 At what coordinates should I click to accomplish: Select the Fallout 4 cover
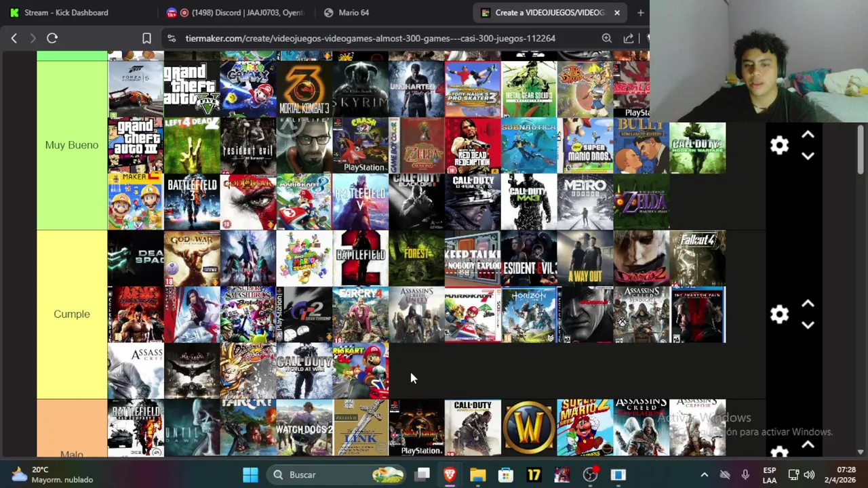click(698, 258)
